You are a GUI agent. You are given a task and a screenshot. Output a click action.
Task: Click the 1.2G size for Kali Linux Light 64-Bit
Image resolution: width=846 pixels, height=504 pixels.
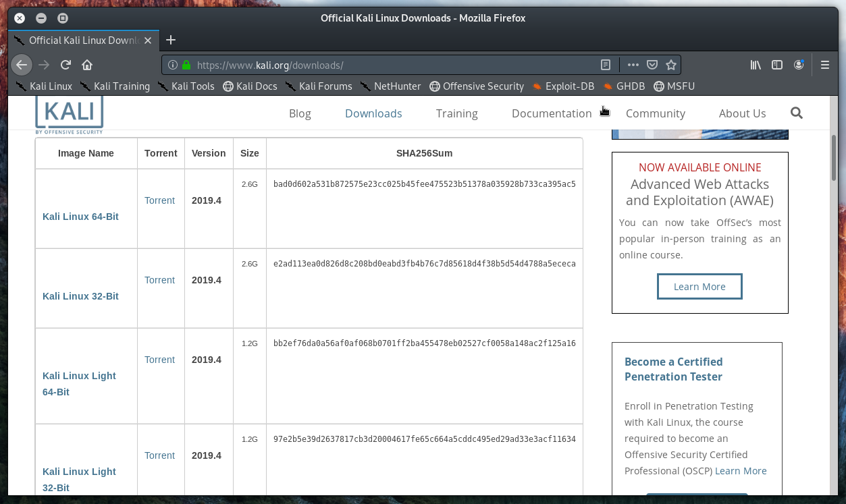tap(250, 343)
